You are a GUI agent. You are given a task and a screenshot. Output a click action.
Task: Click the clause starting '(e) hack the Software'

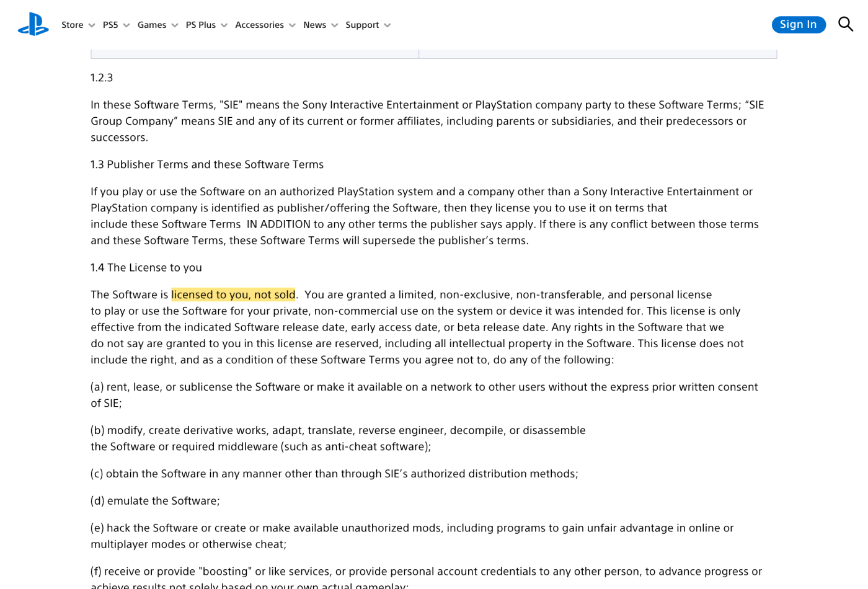[x=412, y=536]
